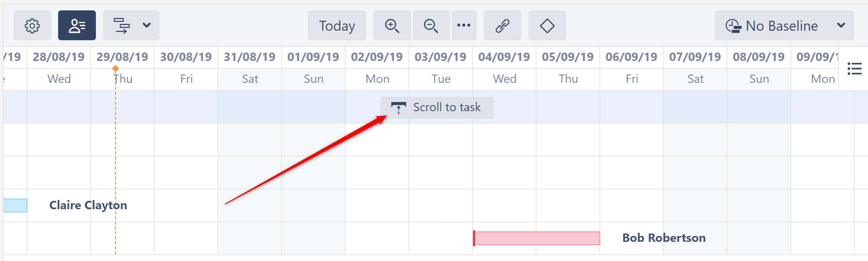Open the Gantt chart settings gear
This screenshot has width=868, height=261.
pyautogui.click(x=32, y=25)
